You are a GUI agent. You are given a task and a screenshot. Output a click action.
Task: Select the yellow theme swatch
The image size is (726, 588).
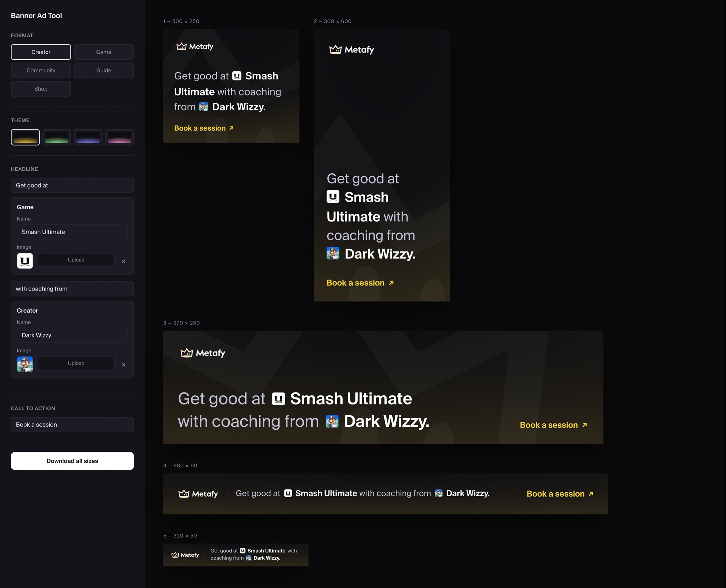[x=25, y=137]
